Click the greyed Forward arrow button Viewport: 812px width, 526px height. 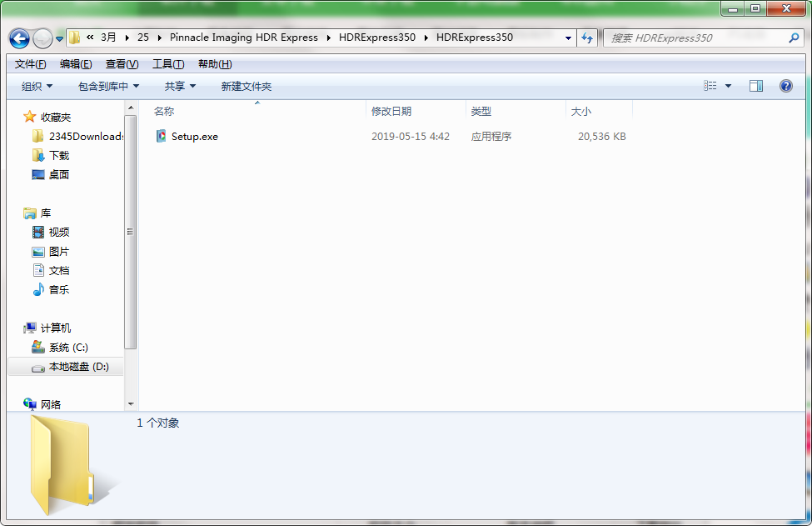42,38
